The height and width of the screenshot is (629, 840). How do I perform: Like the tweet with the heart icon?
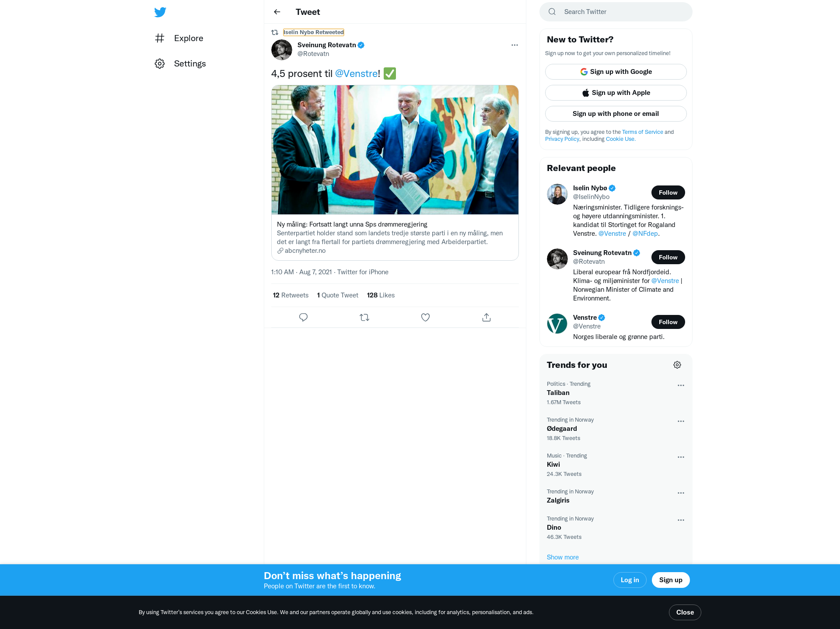coord(425,318)
